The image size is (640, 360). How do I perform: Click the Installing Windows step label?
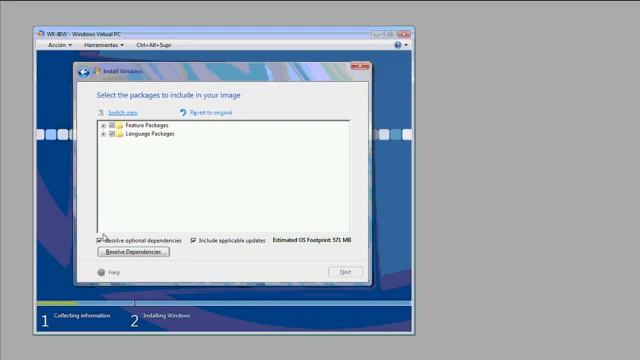167,316
